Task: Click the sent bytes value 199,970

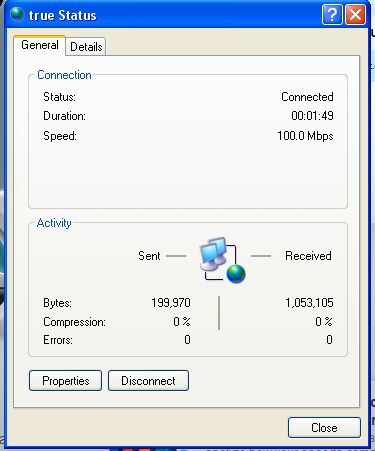Action: 171,303
